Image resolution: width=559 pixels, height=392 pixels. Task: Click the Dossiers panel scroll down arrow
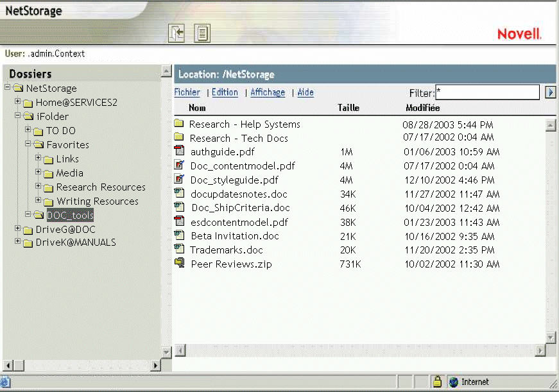coord(166,352)
